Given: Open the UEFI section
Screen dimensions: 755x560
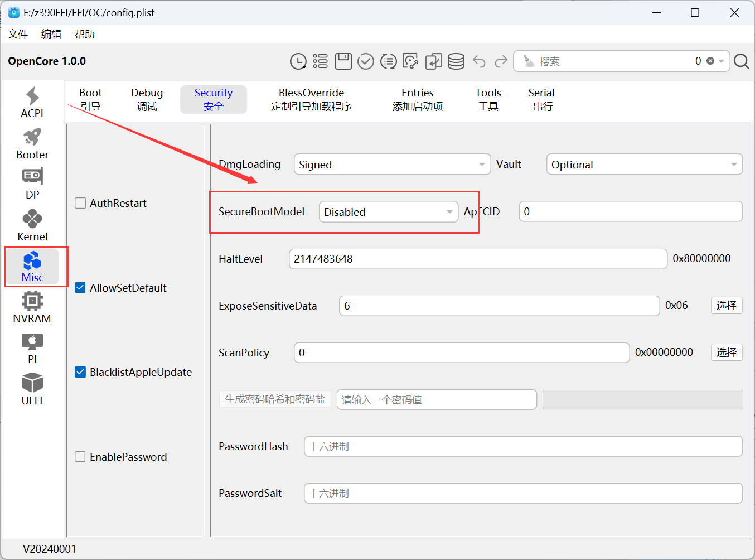Looking at the screenshot, I should pos(32,389).
